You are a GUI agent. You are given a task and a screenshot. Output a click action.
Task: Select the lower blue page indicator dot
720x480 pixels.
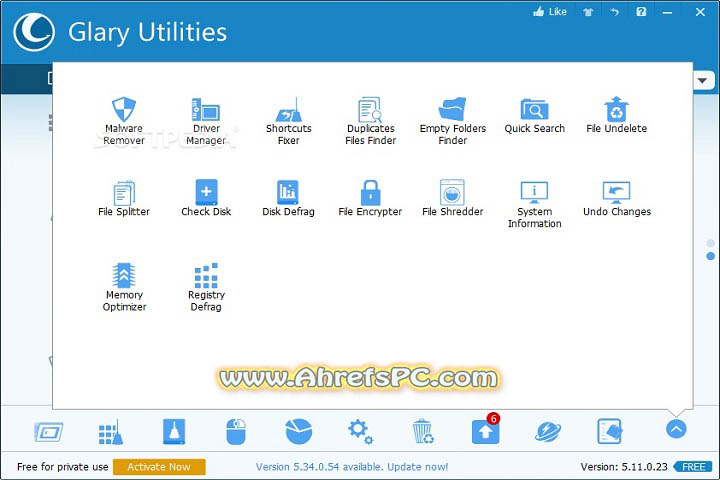(x=710, y=256)
